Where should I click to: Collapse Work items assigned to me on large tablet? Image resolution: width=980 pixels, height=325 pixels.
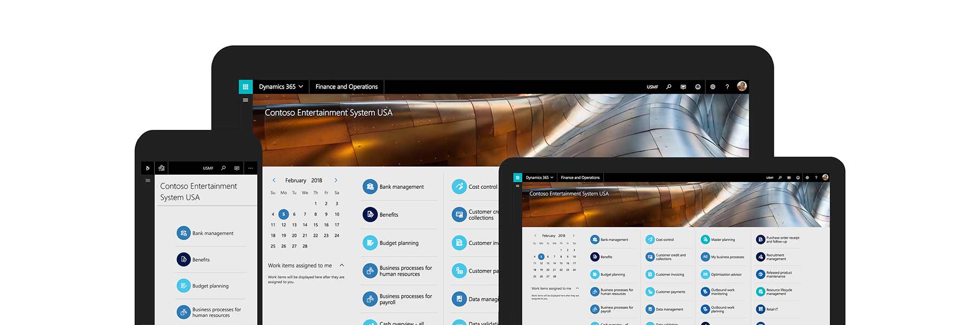(x=342, y=265)
